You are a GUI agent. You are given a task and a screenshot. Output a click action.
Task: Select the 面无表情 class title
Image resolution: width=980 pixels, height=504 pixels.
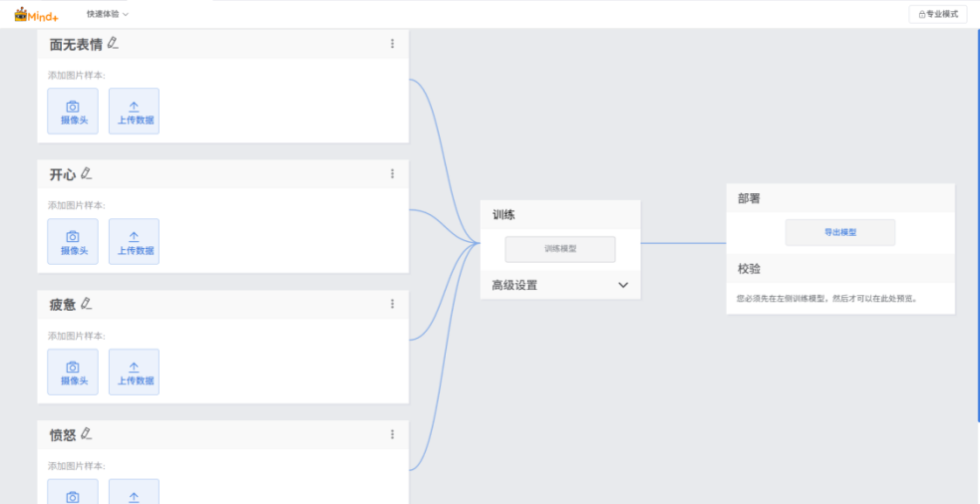(76, 45)
